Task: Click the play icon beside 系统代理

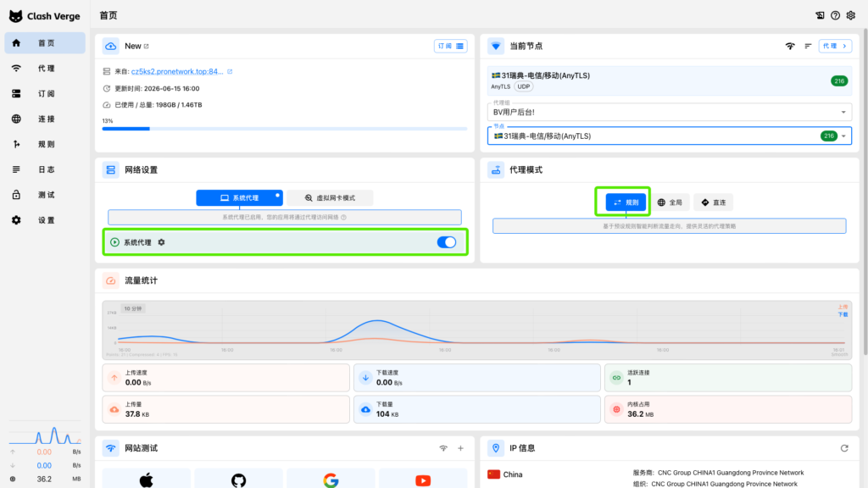Action: pos(114,242)
